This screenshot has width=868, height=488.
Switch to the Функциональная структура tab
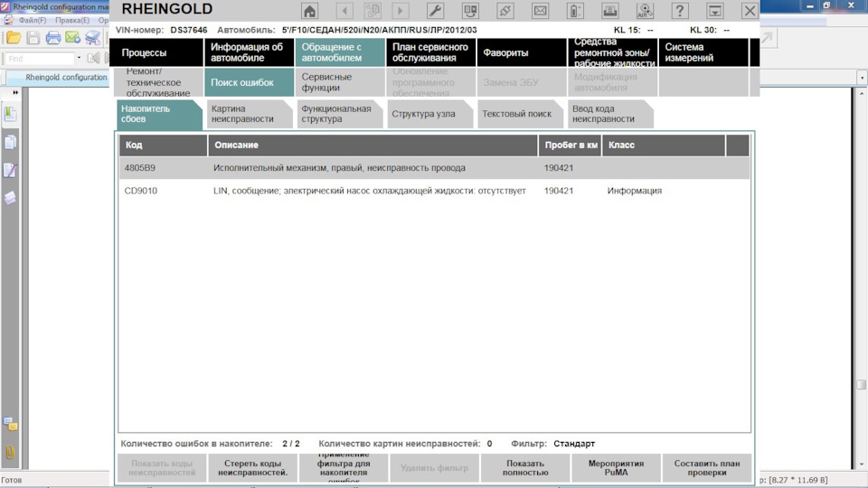coord(339,114)
